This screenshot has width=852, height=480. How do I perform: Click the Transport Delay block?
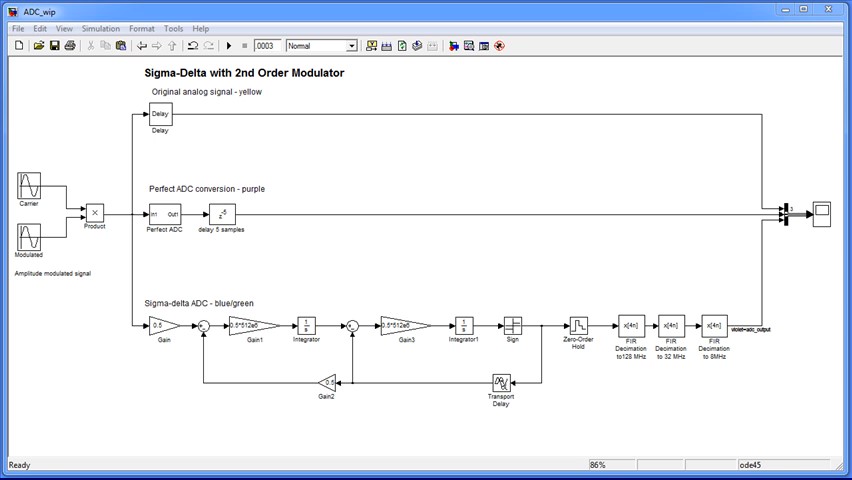[501, 382]
